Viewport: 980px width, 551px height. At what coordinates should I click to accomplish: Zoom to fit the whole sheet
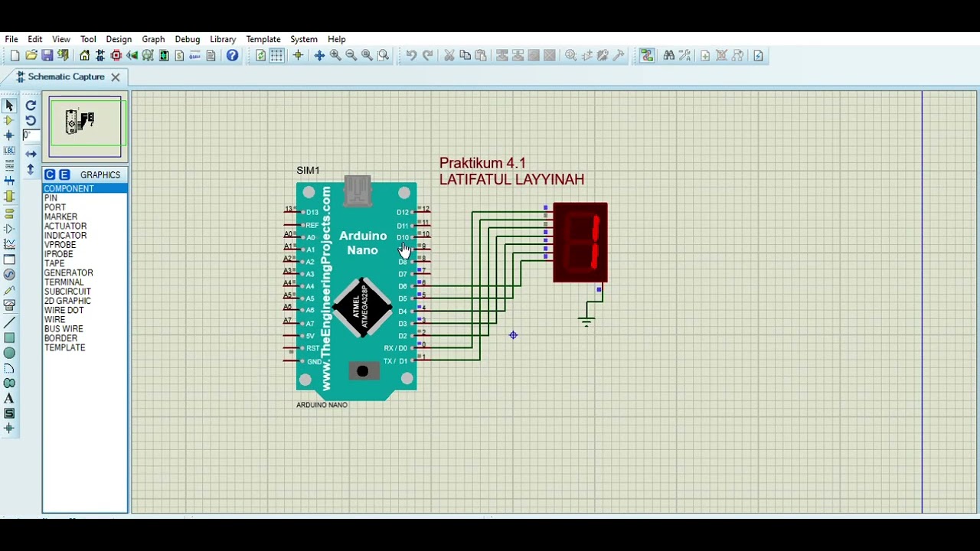pos(367,55)
